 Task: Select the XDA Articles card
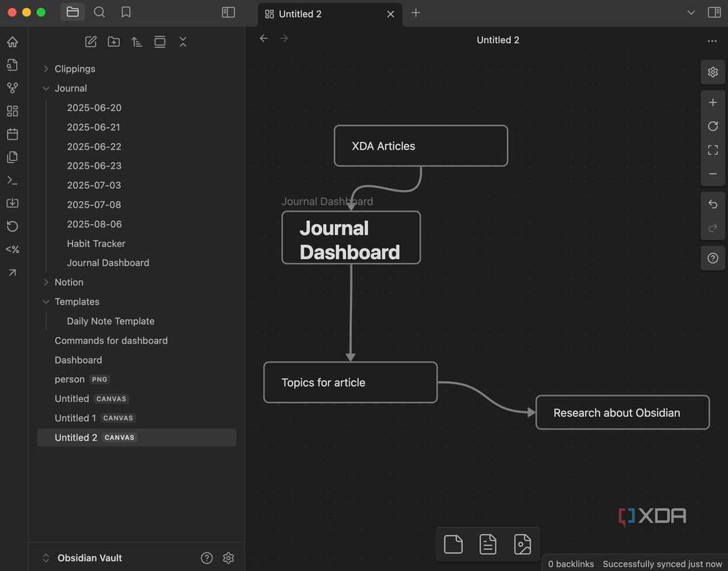tap(421, 145)
